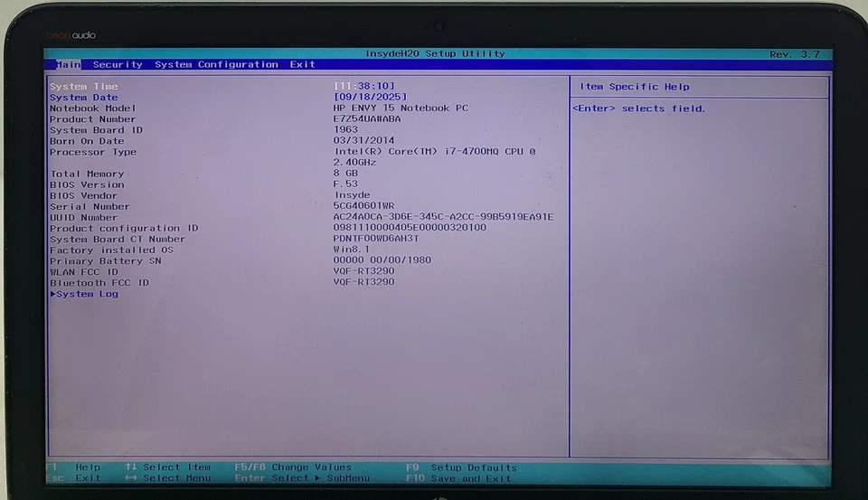Click the System Date label

(83, 98)
